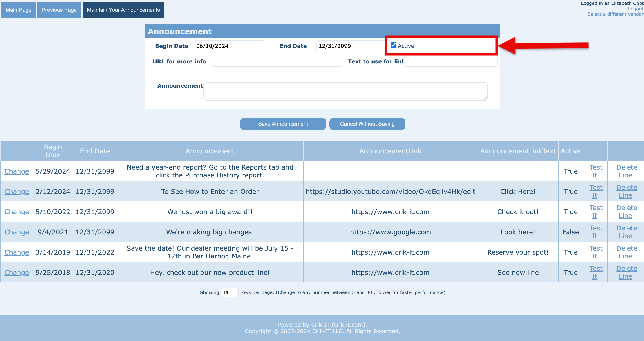Go to Previous Page tab
The height and width of the screenshot is (341, 644).
59,10
